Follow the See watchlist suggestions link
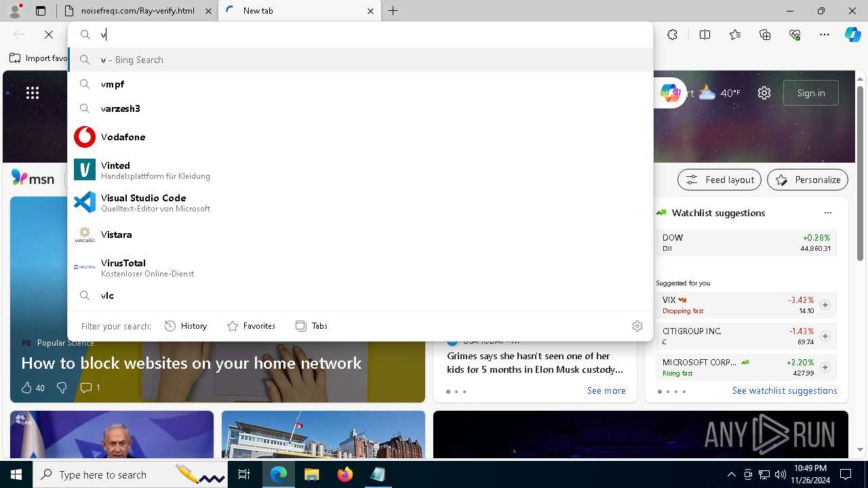Screen dimensions: 868x488 click(785, 390)
